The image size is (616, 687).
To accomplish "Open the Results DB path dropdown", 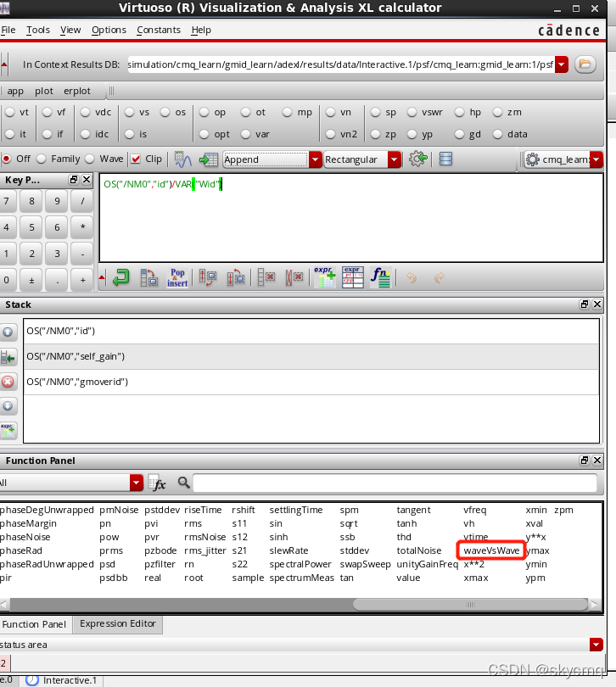I will pyautogui.click(x=561, y=64).
